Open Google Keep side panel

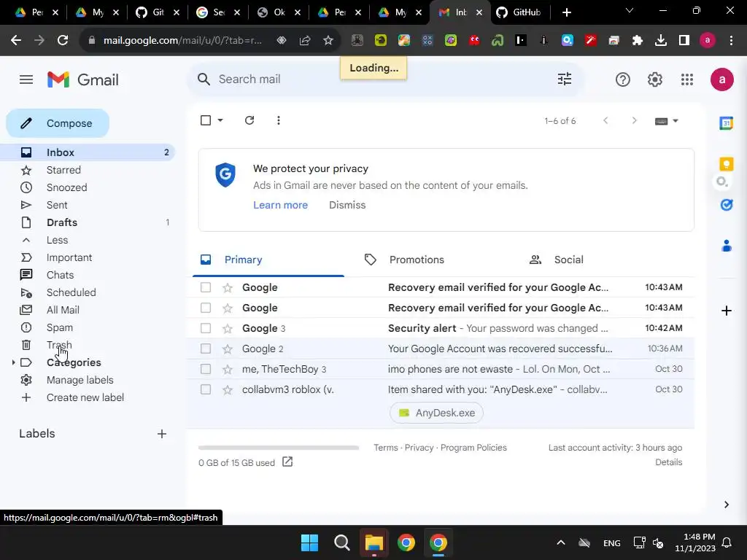(x=726, y=164)
